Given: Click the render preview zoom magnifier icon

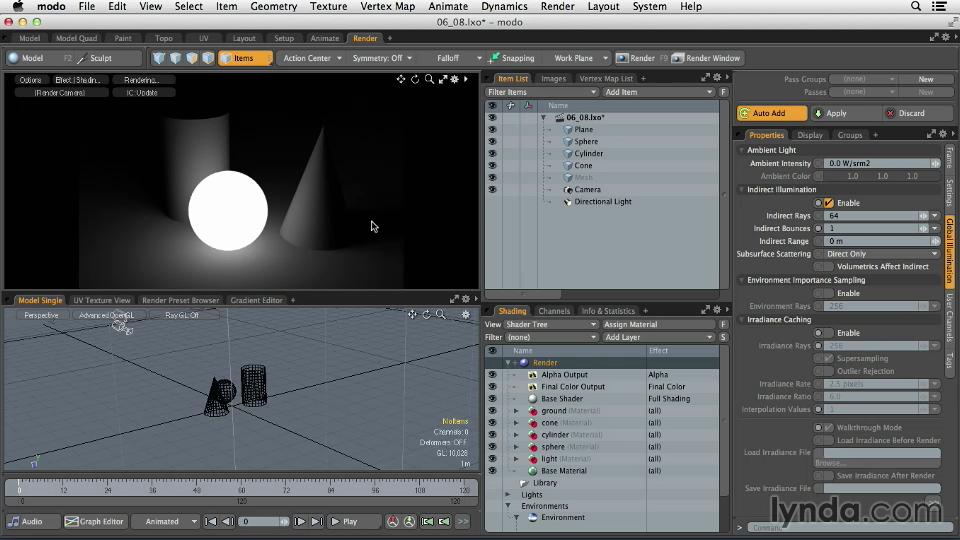Looking at the screenshot, I should coord(429,79).
